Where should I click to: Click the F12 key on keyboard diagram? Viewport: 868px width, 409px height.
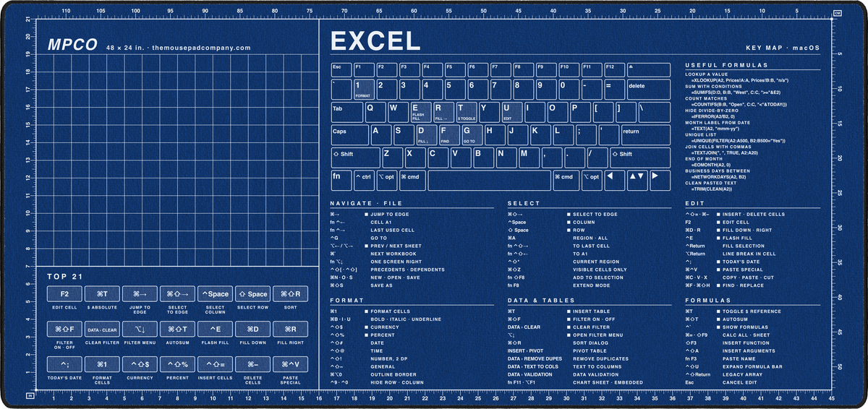click(613, 69)
